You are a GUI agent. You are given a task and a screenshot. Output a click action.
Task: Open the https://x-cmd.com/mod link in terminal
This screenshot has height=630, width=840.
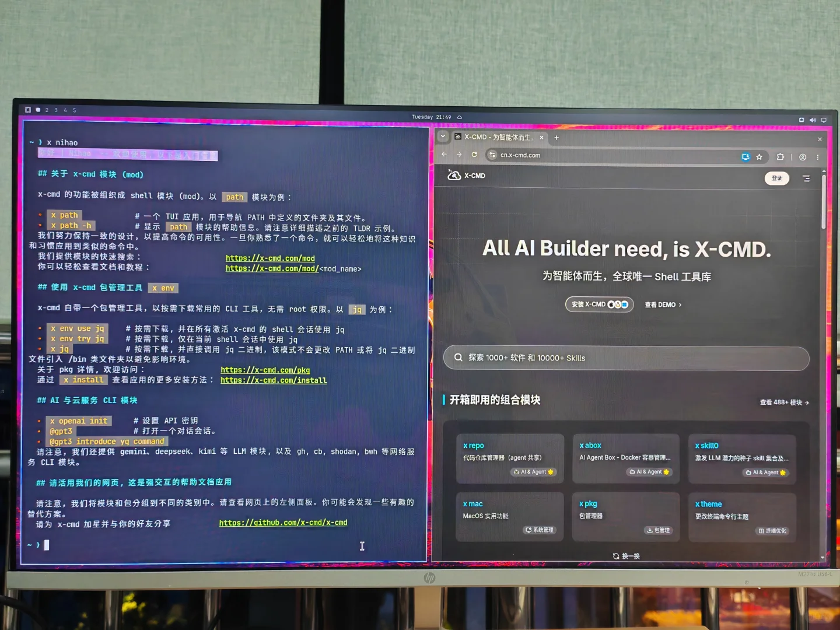click(x=270, y=258)
